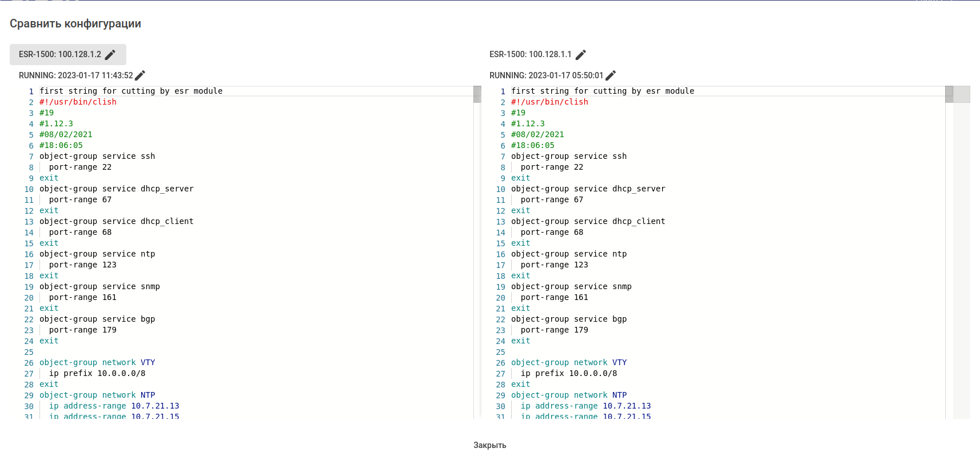The height and width of the screenshot is (468, 980).
Task: Click 'object-group service dhcp_client' in 100.128.1.2 config
Action: click(x=117, y=221)
